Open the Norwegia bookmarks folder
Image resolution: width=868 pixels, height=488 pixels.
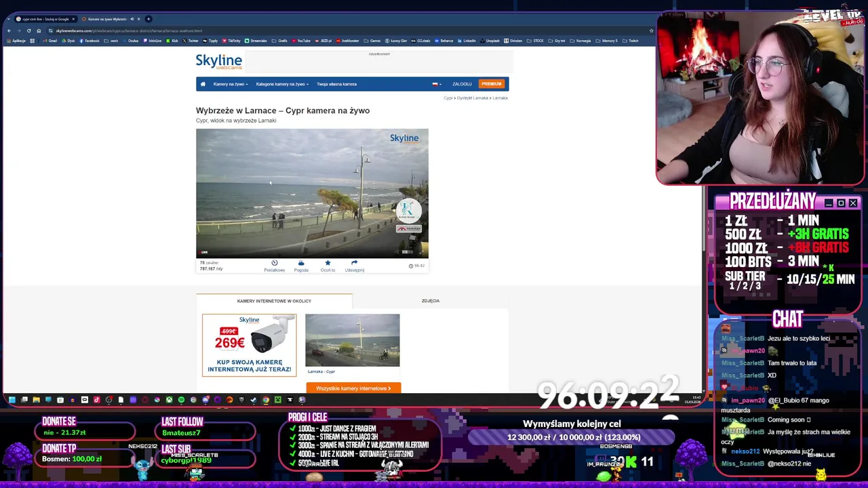click(x=580, y=41)
